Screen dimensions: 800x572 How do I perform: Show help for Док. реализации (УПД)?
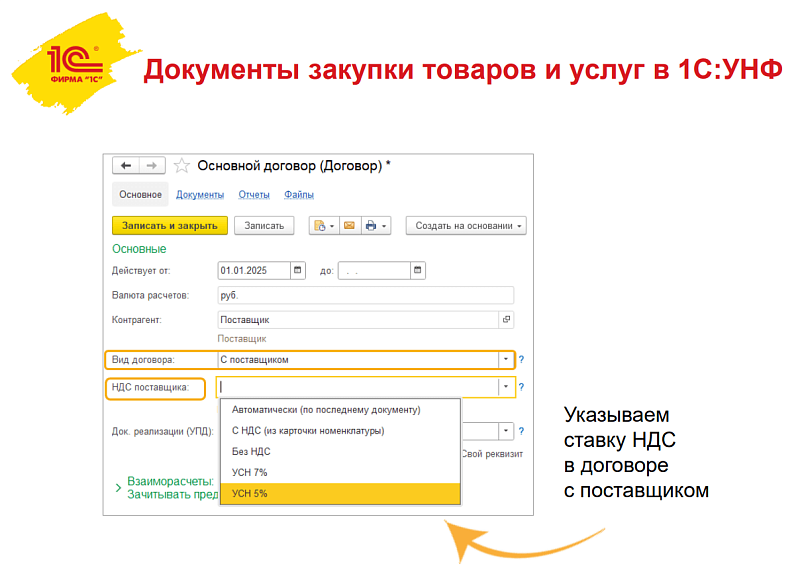521,431
